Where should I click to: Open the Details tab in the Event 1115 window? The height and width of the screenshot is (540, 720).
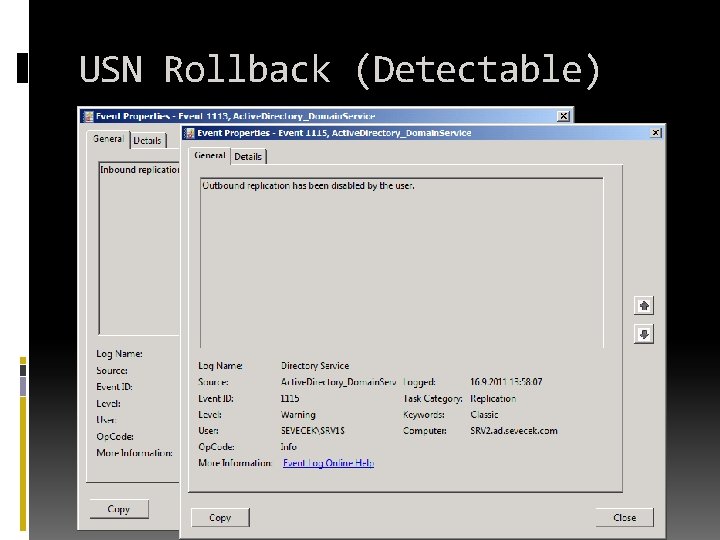click(x=248, y=157)
